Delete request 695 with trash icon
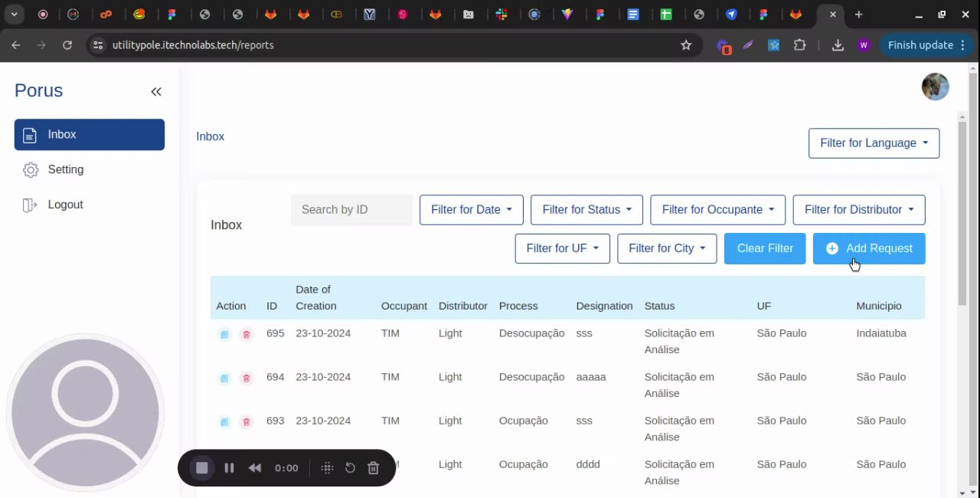The image size is (980, 498). [x=247, y=335]
